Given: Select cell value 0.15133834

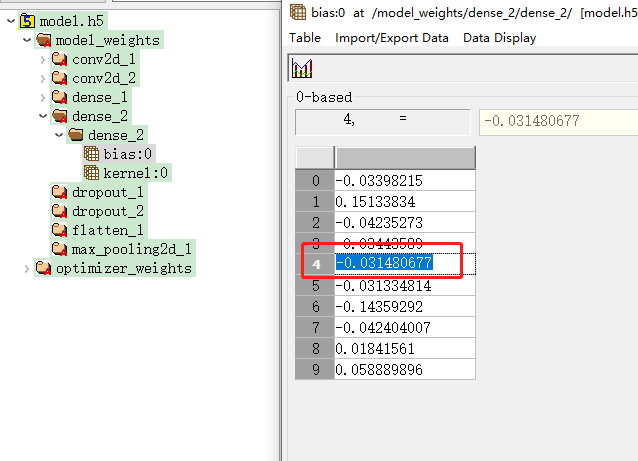Looking at the screenshot, I should [x=405, y=201].
